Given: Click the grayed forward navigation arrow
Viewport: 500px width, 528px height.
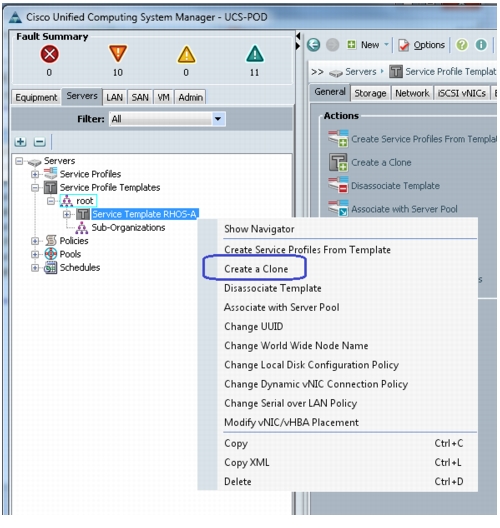Looking at the screenshot, I should (x=332, y=45).
